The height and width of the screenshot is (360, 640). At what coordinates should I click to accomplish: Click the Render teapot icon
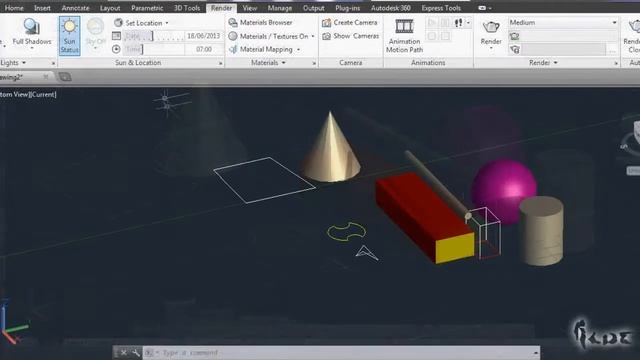coord(491,27)
